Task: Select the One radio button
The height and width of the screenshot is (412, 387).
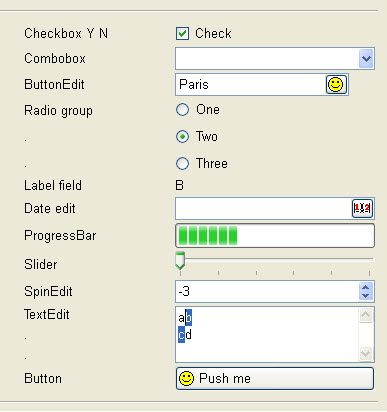Action: point(182,109)
